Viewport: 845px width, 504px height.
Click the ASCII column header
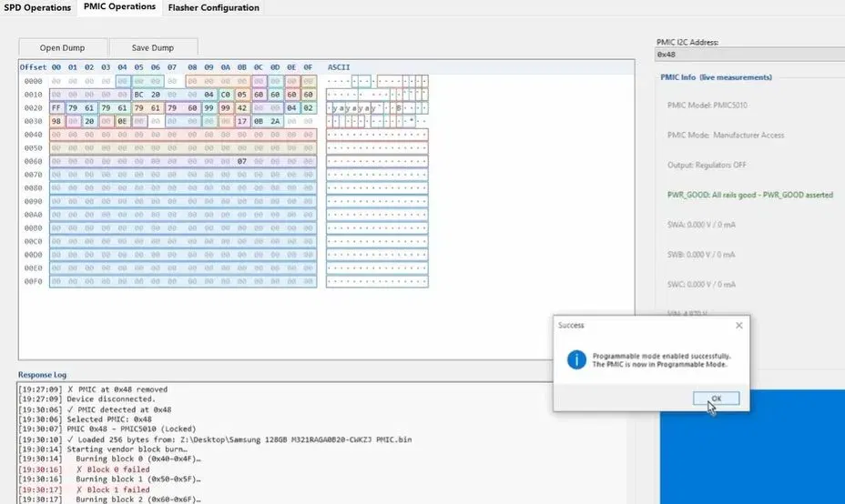(339, 67)
